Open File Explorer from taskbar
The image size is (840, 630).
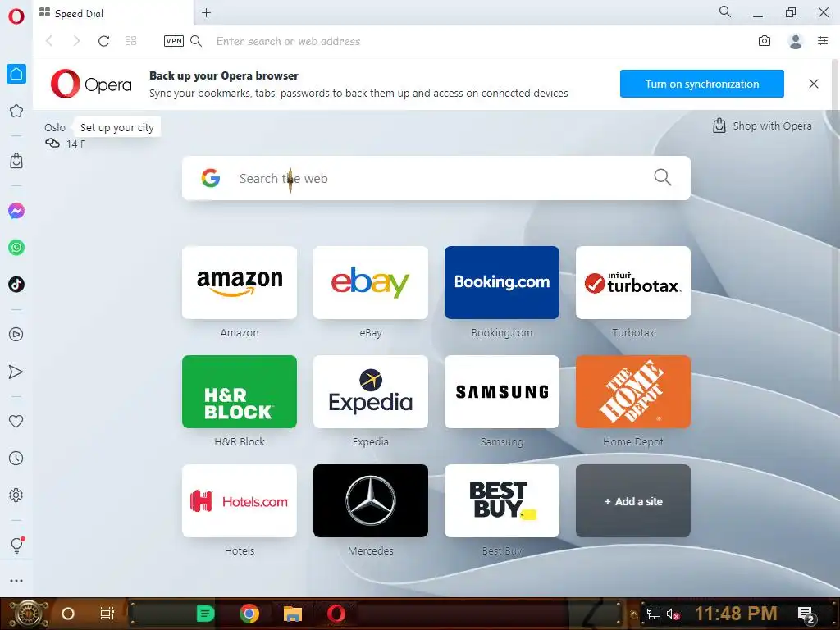(x=293, y=614)
